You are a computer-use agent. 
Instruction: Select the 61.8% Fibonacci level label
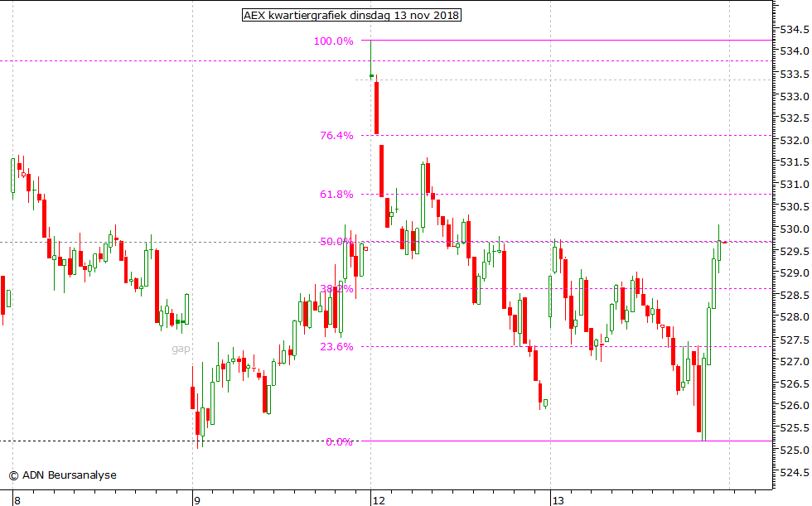coord(336,195)
